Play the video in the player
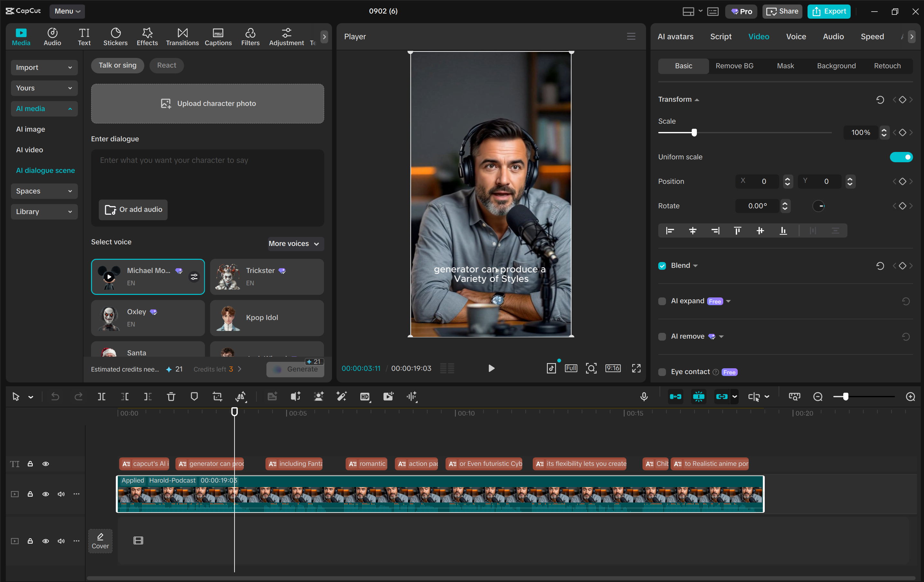The image size is (924, 582). point(491,368)
